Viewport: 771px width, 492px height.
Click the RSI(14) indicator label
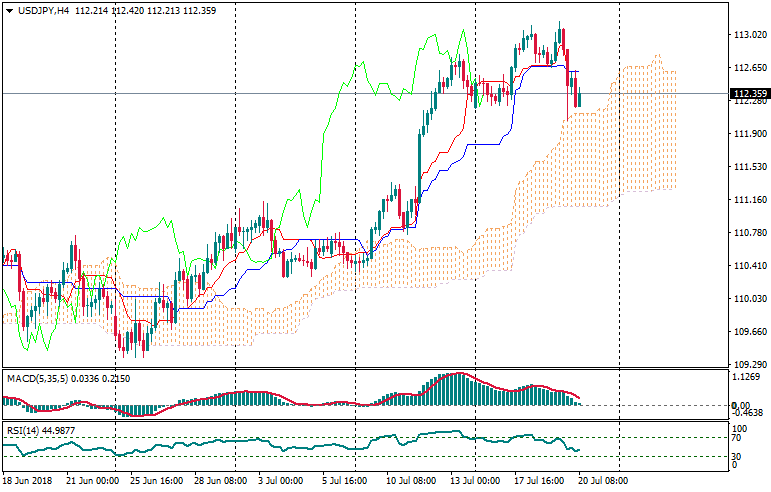tap(24, 430)
